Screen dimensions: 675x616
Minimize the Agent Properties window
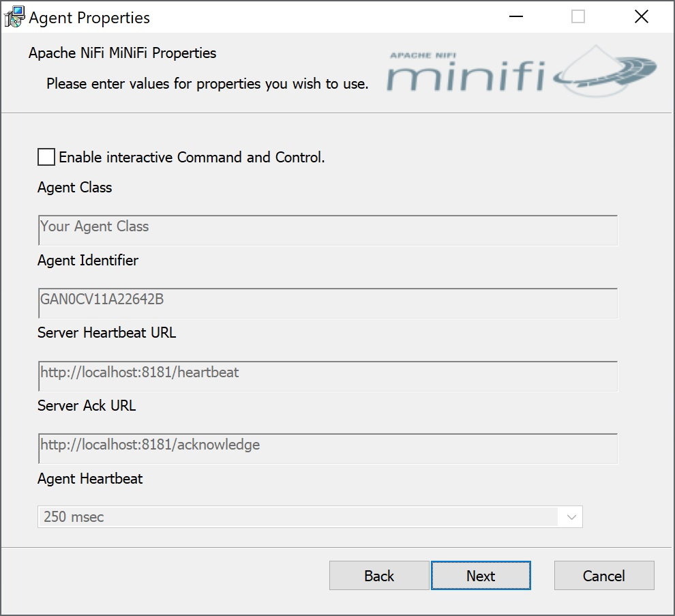[x=516, y=16]
